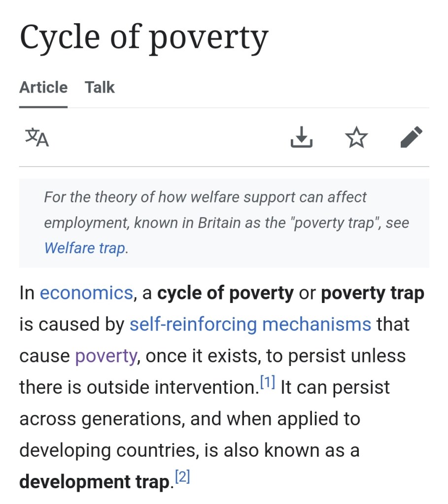Visit the purple poverty link
448x504 pixels.
[106, 356]
